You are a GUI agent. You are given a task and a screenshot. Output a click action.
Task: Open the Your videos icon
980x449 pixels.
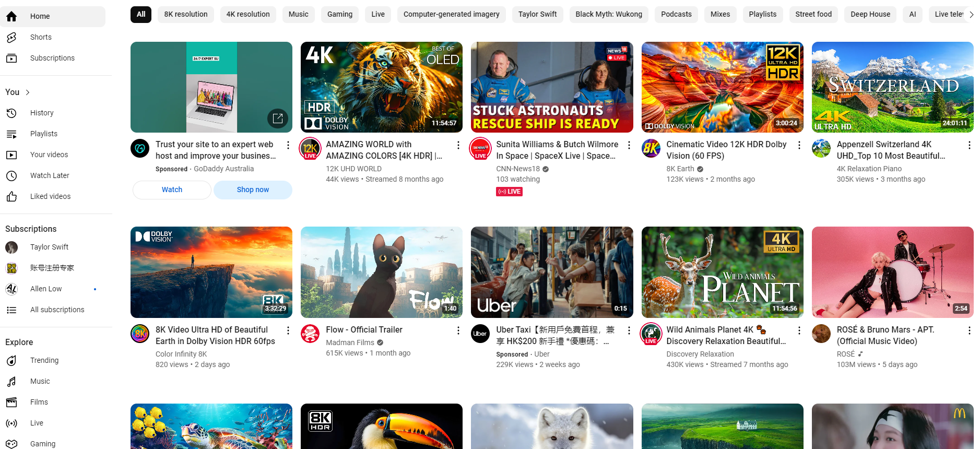pos(11,155)
